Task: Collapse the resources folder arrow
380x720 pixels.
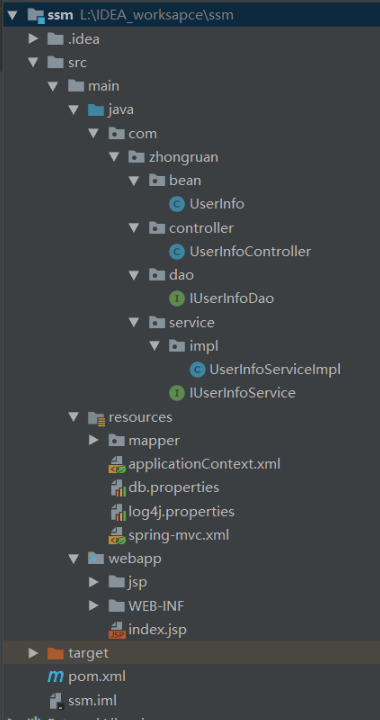Action: click(x=73, y=417)
